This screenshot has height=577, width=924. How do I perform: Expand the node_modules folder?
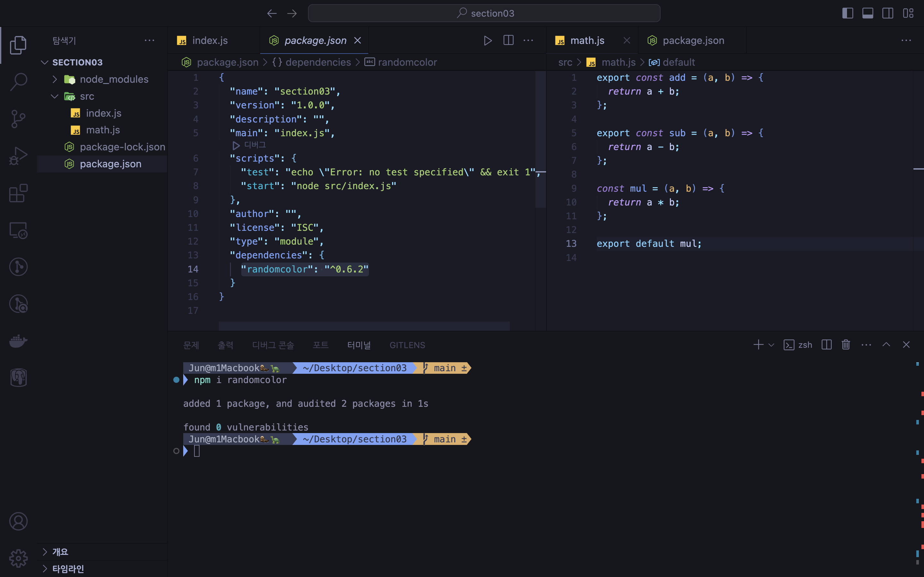pyautogui.click(x=55, y=79)
